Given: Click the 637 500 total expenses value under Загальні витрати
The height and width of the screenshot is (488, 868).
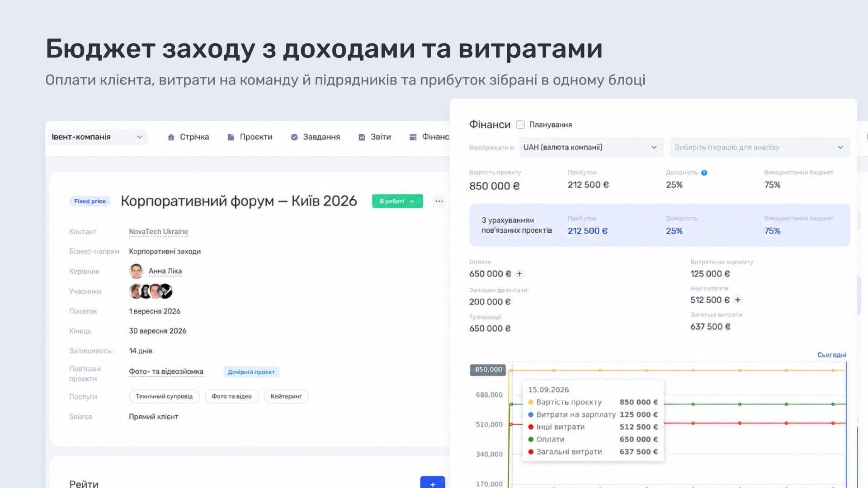Looking at the screenshot, I should point(710,327).
